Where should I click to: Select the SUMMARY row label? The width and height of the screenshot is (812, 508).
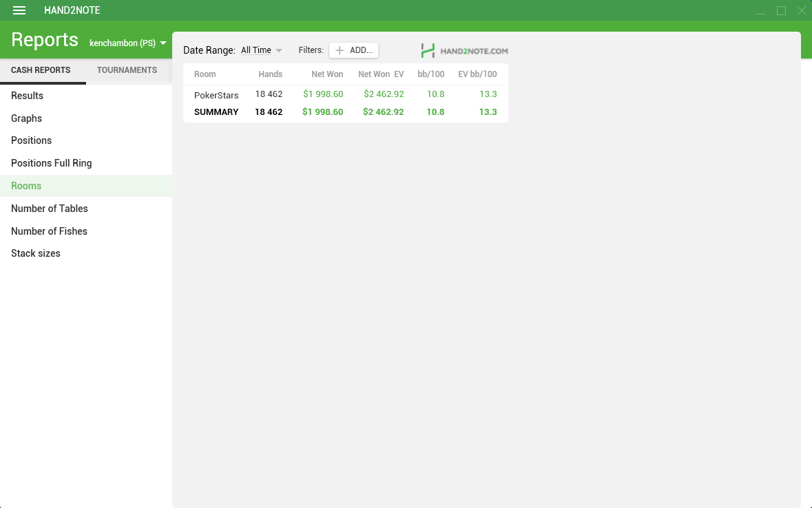[216, 112]
